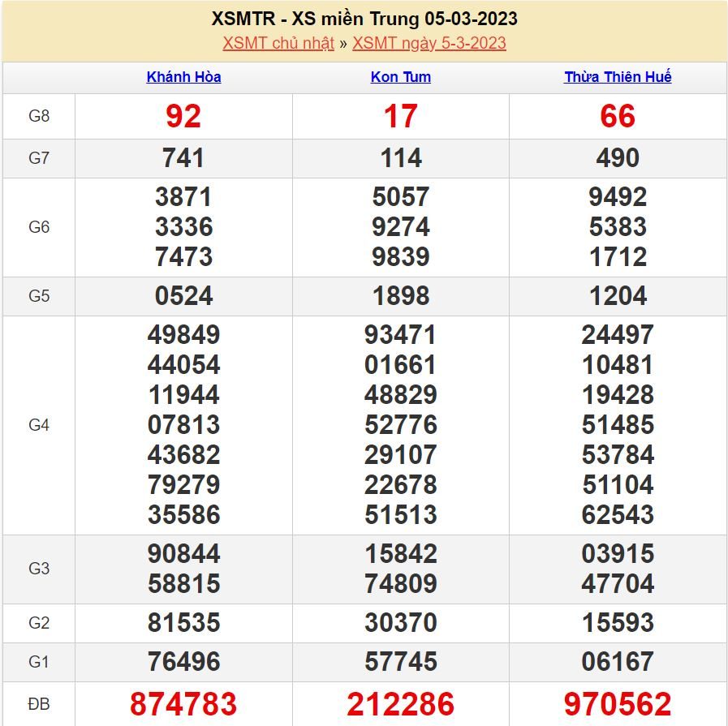The image size is (728, 726).
Task: Select the G6 row label
Action: [39, 227]
